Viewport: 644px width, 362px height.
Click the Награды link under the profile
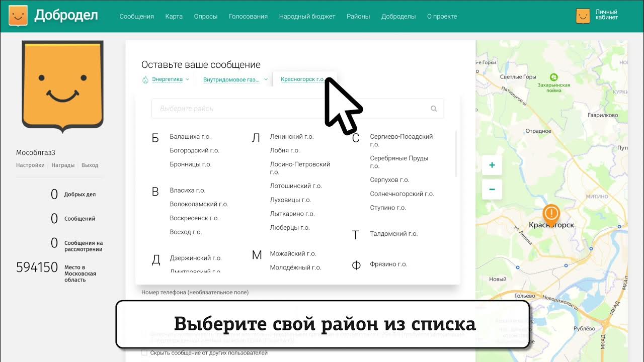coord(63,165)
